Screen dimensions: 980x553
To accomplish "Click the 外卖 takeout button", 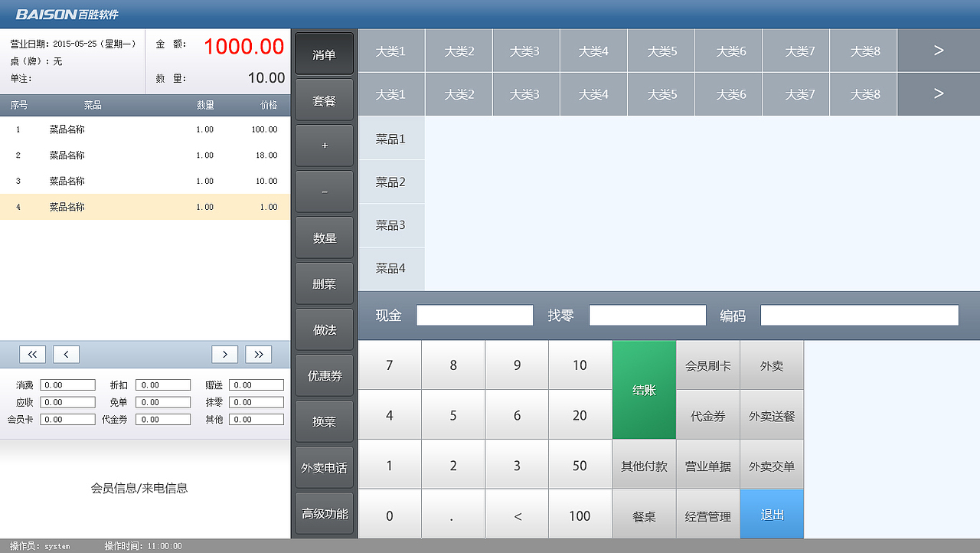I will [x=772, y=365].
